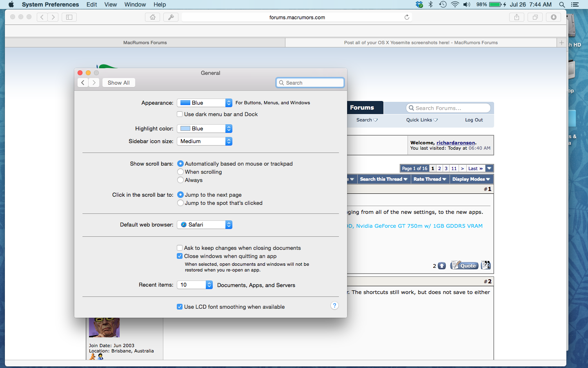Open the Highlight color dropdown
Screen dimensions: 588x368
205,128
